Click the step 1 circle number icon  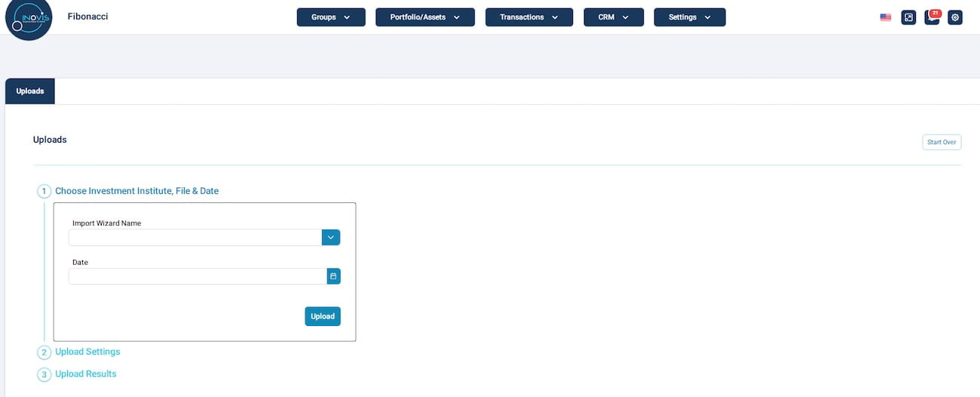point(44,192)
